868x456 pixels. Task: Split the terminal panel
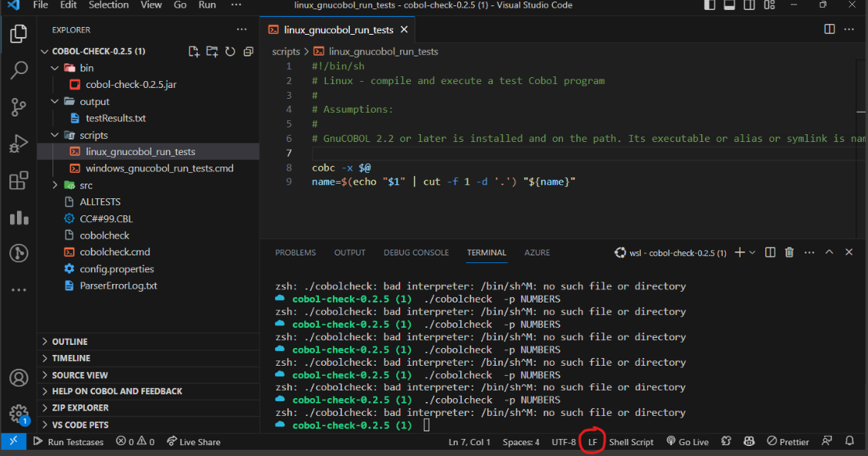pyautogui.click(x=768, y=252)
